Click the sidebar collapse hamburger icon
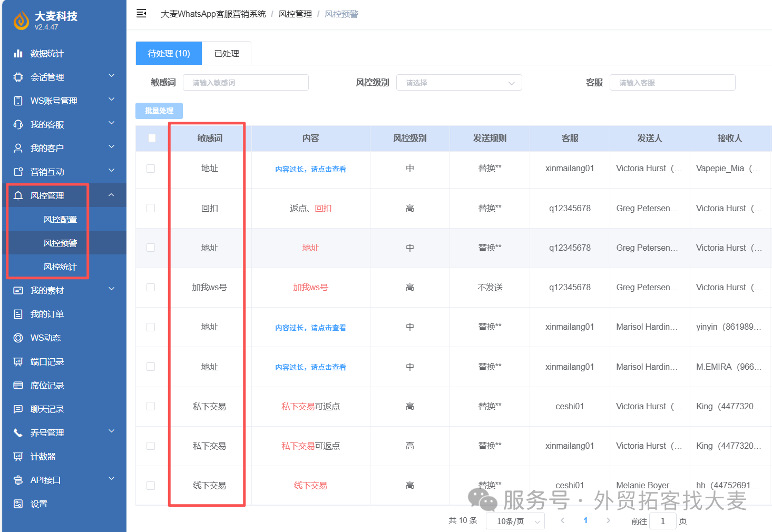Image resolution: width=772 pixels, height=532 pixels. pyautogui.click(x=141, y=14)
